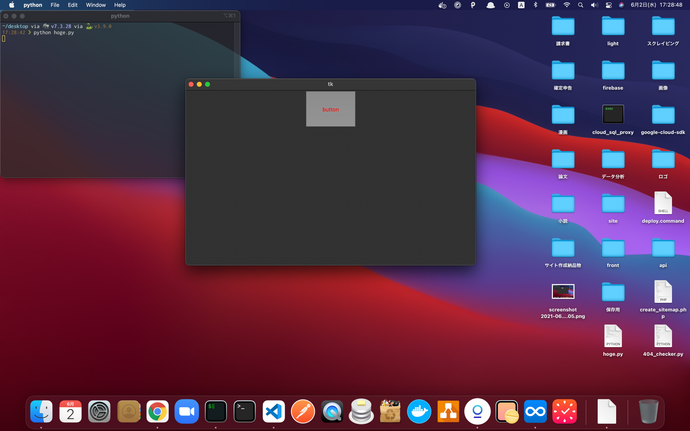This screenshot has width=690, height=431.
Task: Click the input source "A" icon in menu bar
Action: pos(521,5)
